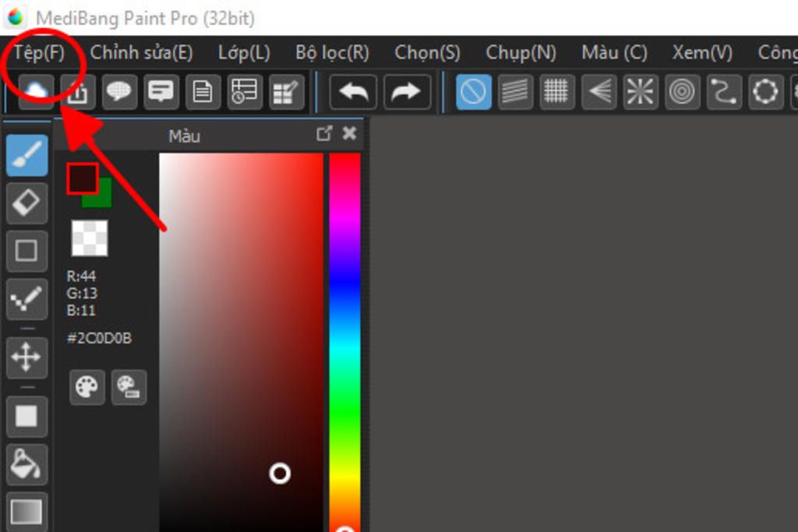
Task: Enable parallel lines snap guide
Action: [x=516, y=92]
